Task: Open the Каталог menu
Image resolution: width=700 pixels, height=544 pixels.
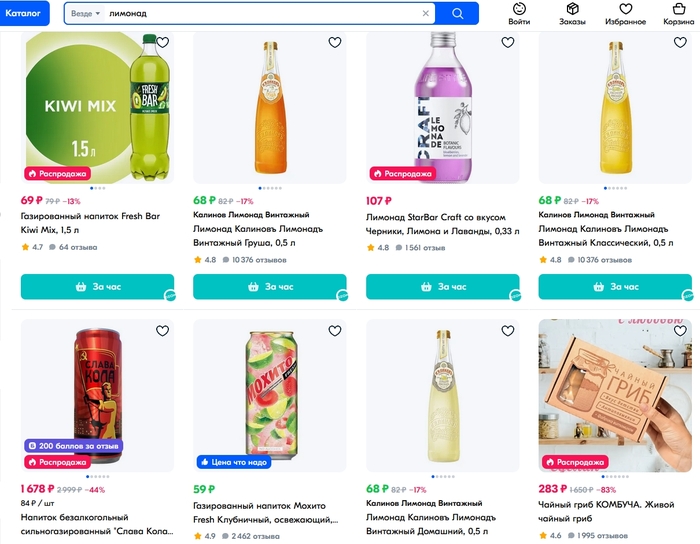Action: coord(28,14)
